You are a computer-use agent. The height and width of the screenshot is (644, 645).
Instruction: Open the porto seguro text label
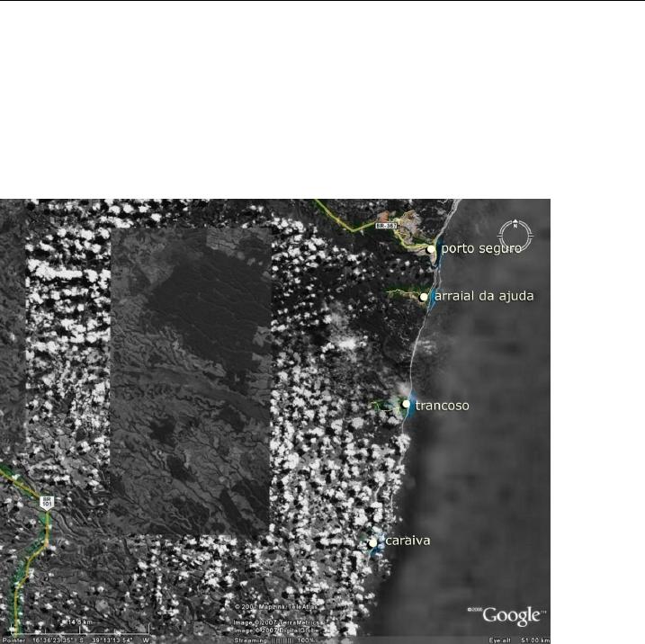pos(481,249)
